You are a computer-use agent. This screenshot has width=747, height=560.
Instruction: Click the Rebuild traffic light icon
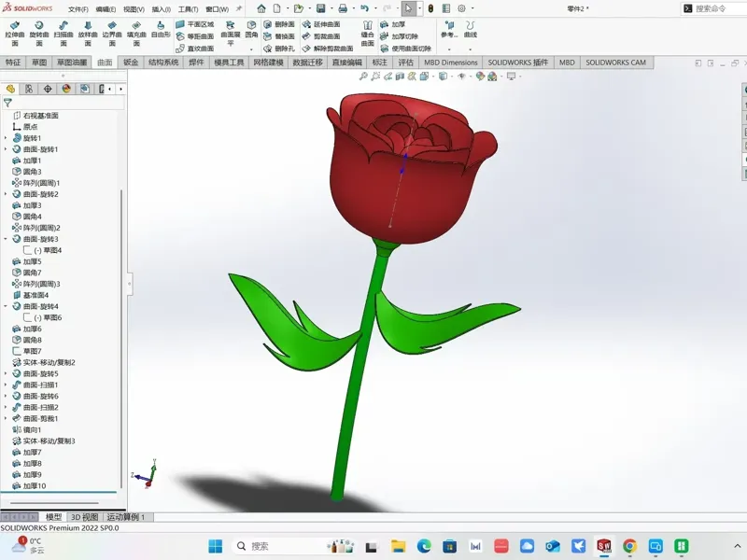430,8
